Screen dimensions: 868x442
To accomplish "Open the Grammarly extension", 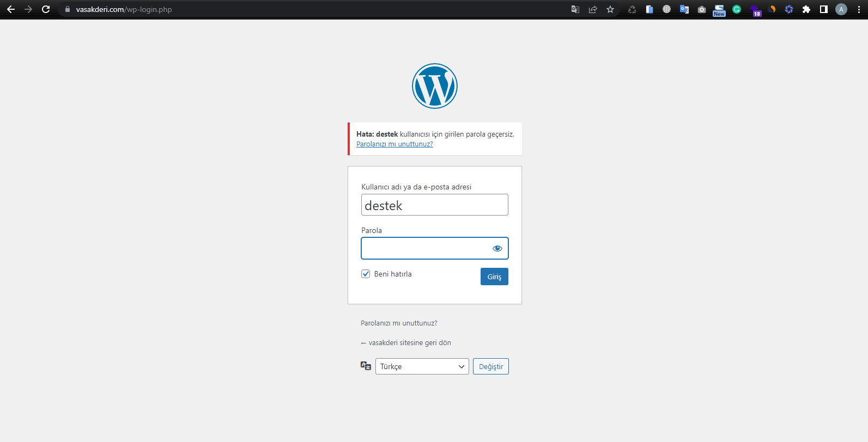I will [x=737, y=9].
